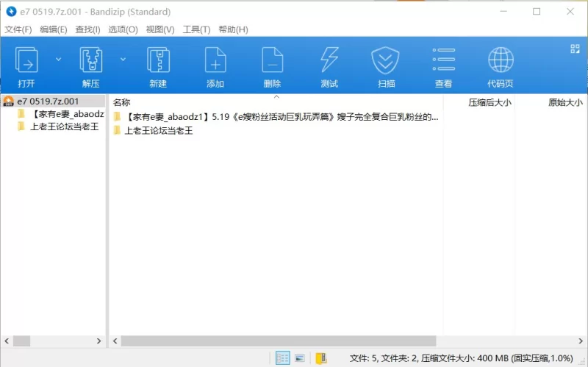Minimize the Bandizip window
Image resolution: width=588 pixels, height=367 pixels.
[503, 12]
